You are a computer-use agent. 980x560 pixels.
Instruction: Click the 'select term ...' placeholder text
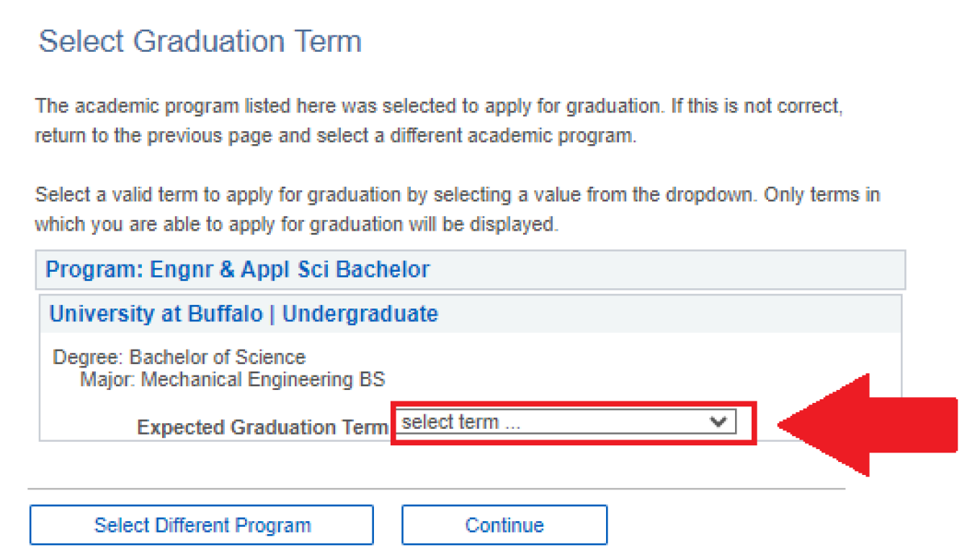click(461, 422)
